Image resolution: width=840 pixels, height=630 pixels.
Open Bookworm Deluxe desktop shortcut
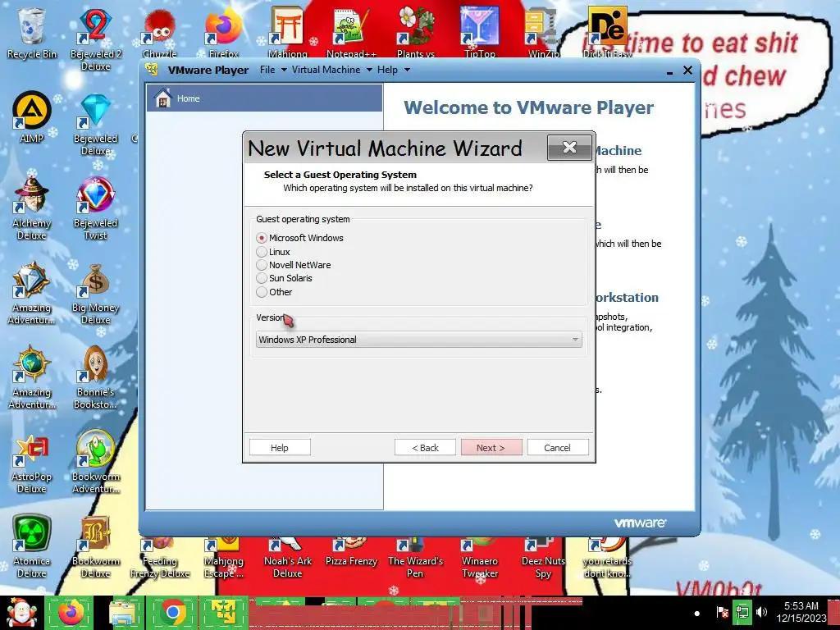click(x=95, y=546)
